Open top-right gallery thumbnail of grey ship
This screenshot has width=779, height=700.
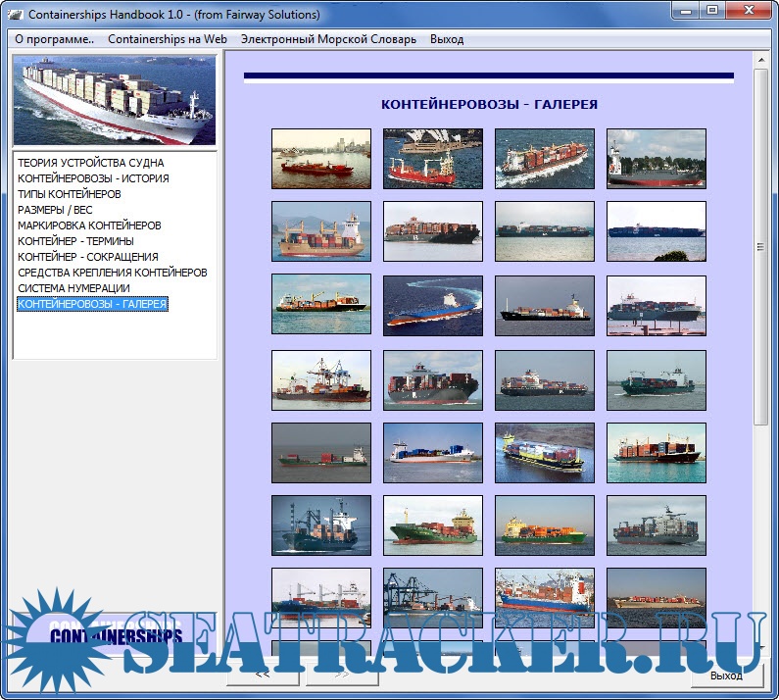click(656, 159)
